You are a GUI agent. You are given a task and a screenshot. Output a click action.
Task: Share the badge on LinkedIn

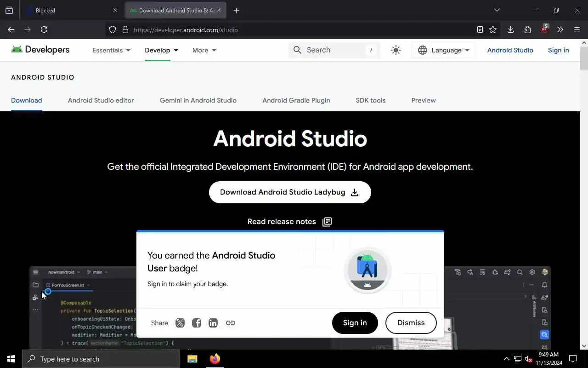pos(213,323)
